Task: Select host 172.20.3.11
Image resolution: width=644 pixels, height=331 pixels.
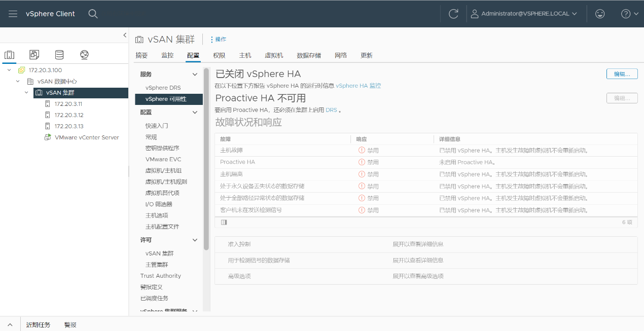Action: click(x=68, y=103)
